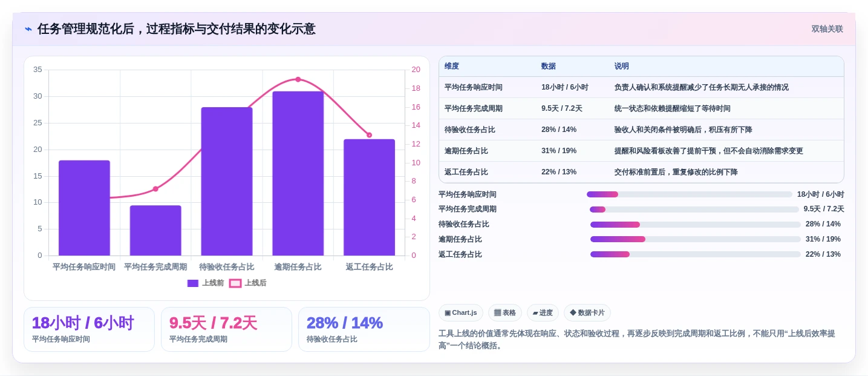Image resolution: width=868 pixels, height=376 pixels.
Task: Select table cell 18小时 / 6小时
Action: click(565, 87)
